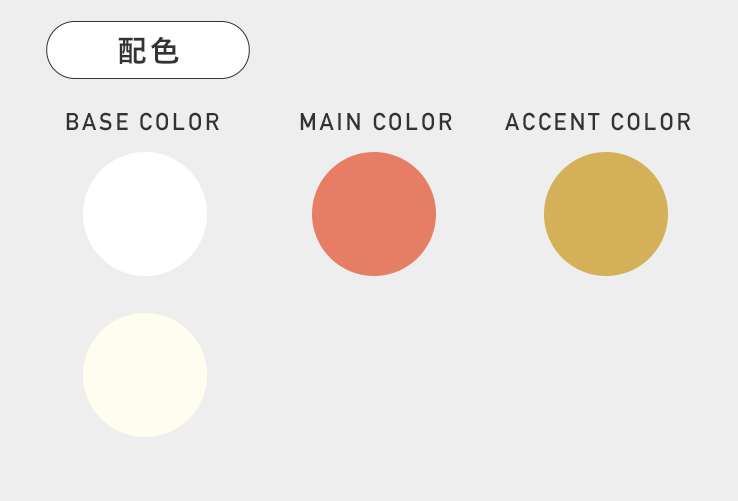The width and height of the screenshot is (738, 501).
Task: Click the word BASE in the heading
Action: pos(97,122)
